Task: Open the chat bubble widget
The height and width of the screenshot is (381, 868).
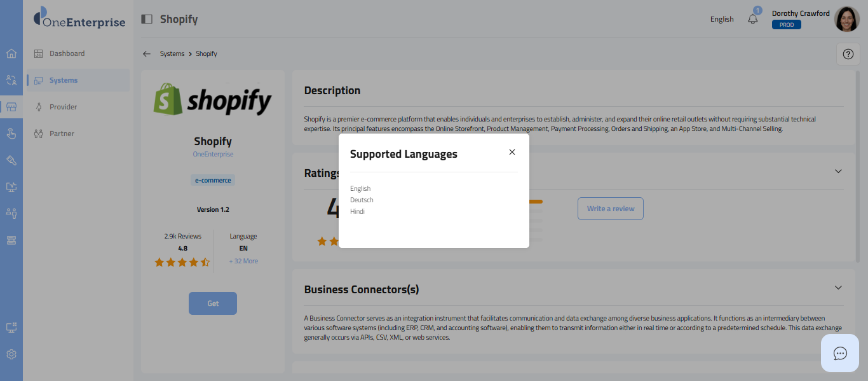Action: (840, 353)
